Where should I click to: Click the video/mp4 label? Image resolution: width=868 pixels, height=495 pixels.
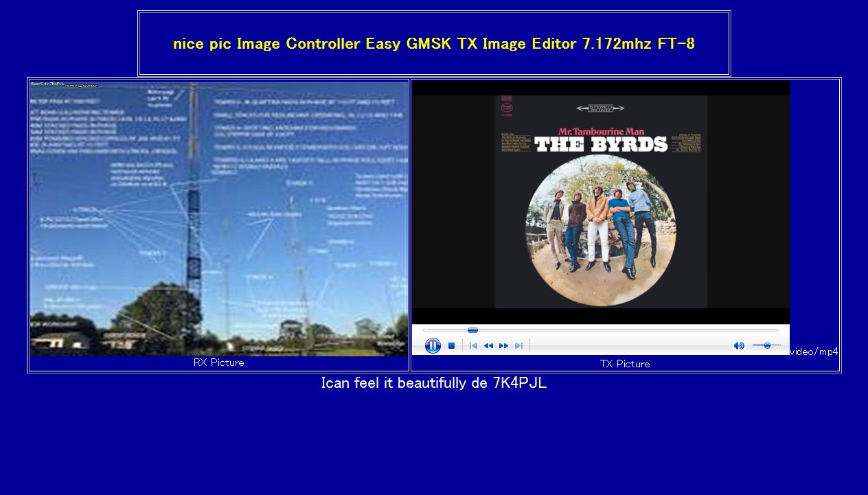[814, 352]
